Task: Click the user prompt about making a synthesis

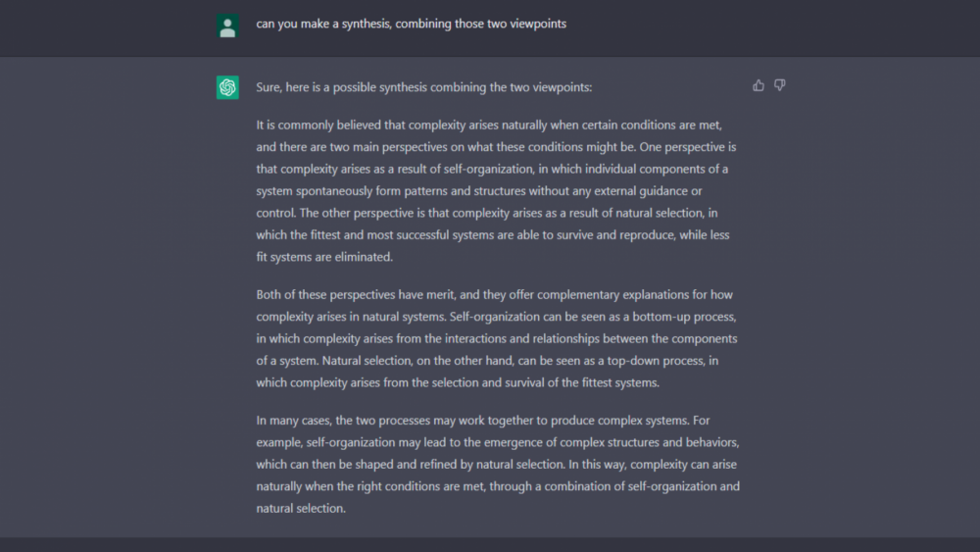Action: (x=412, y=24)
